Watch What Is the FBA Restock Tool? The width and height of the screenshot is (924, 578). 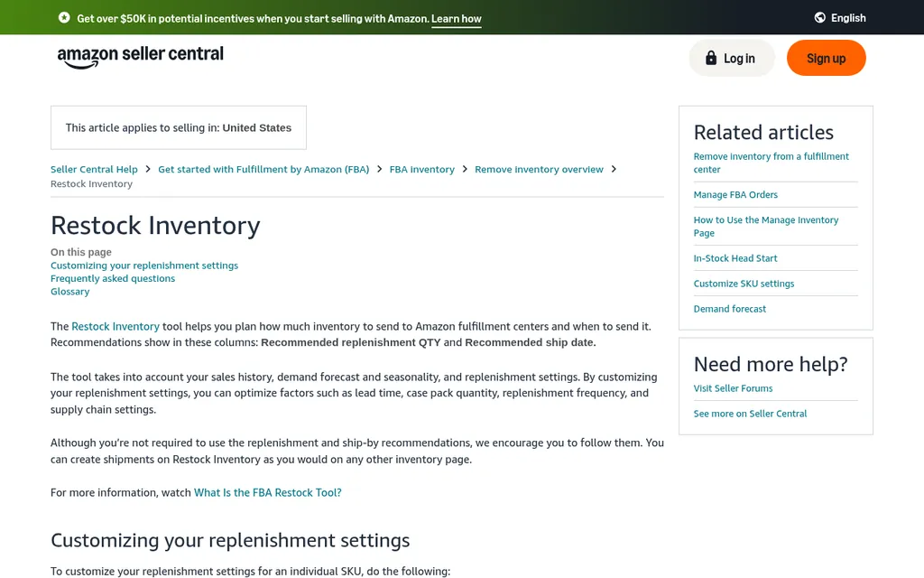[x=267, y=492]
